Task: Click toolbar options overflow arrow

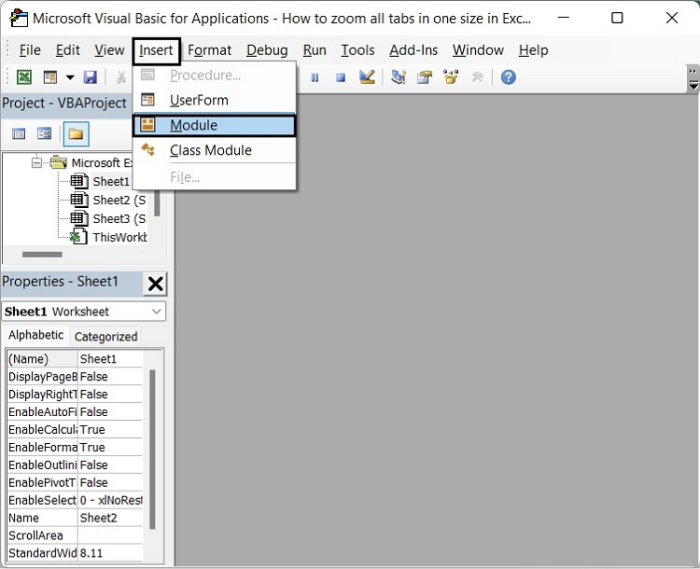Action: click(x=693, y=79)
